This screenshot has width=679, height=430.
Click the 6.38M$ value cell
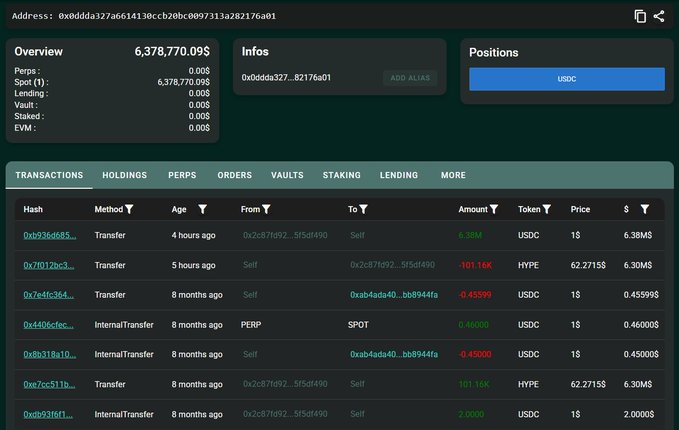[638, 235]
